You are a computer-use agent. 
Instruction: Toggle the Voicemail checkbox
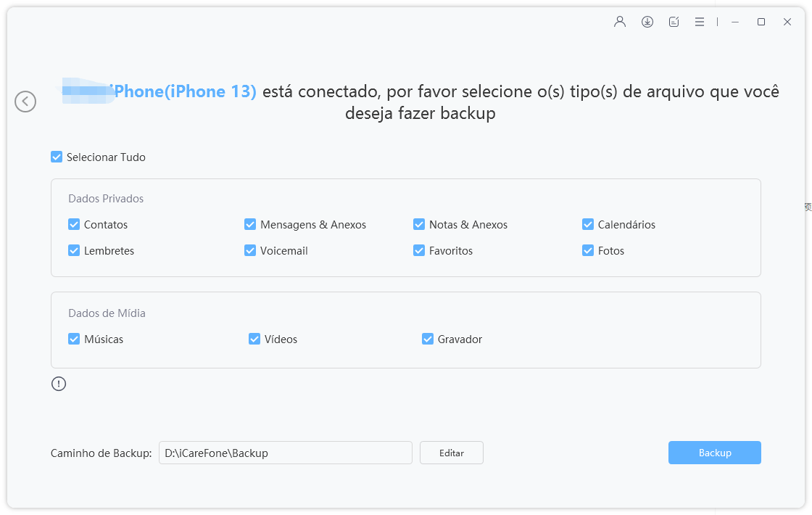click(250, 251)
